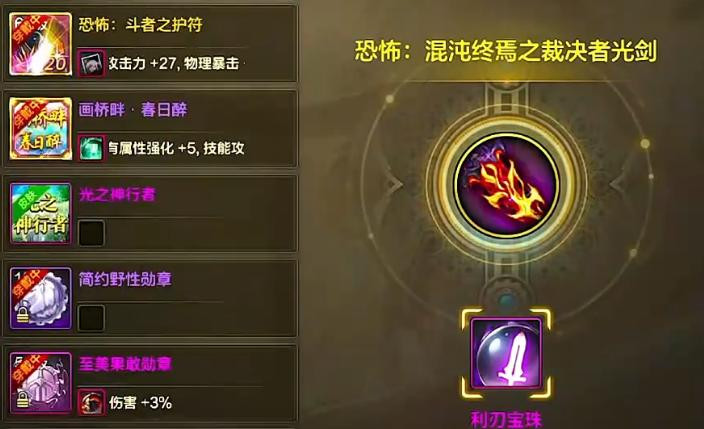The height and width of the screenshot is (429, 704).
Task: Click empty enchant slot under 光之神行者
Action: pos(91,233)
